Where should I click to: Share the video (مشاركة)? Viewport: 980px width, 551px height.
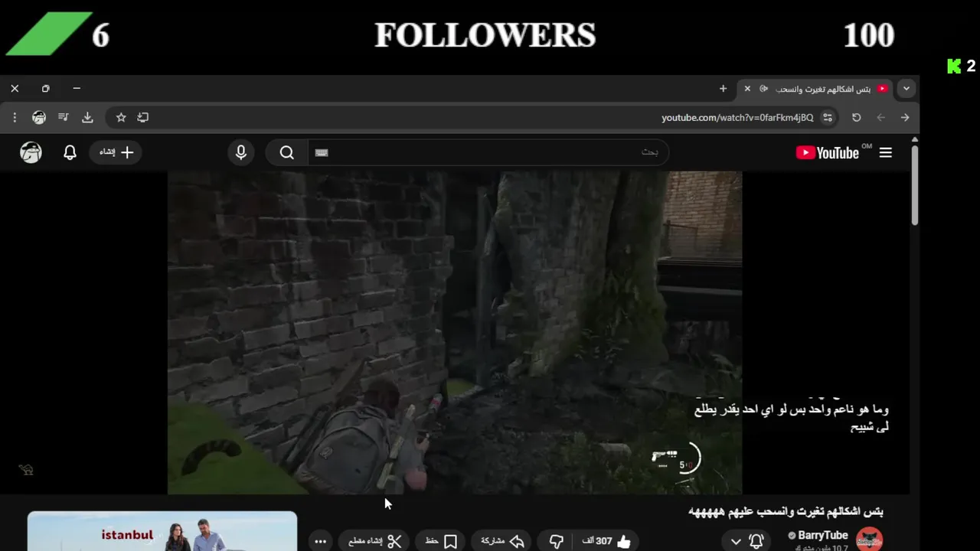pyautogui.click(x=502, y=541)
